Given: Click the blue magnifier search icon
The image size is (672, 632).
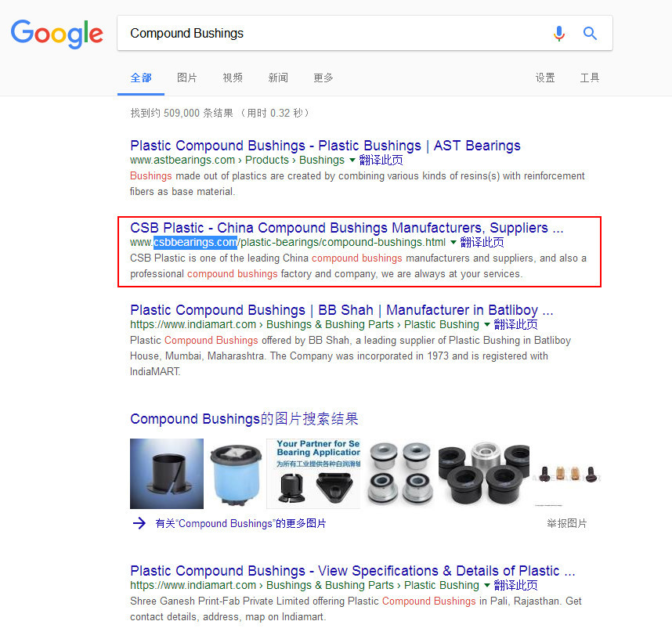Looking at the screenshot, I should pos(590,33).
